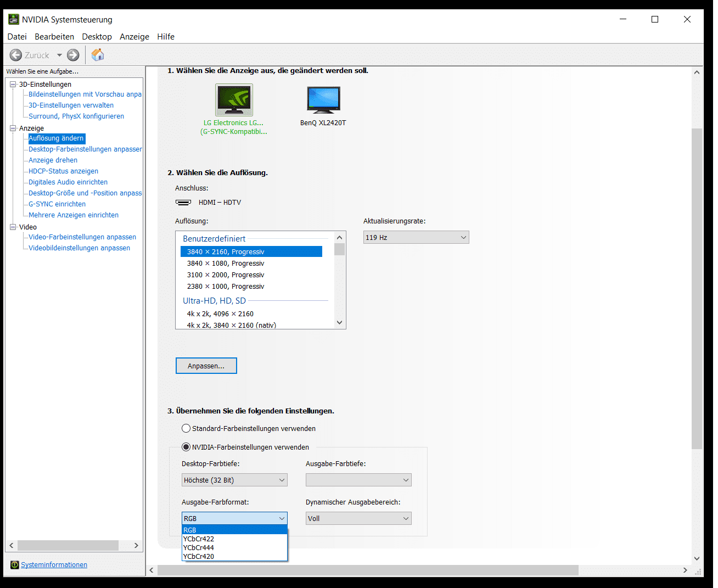Open Systeminformationen link
718x588 pixels.
pos(54,564)
